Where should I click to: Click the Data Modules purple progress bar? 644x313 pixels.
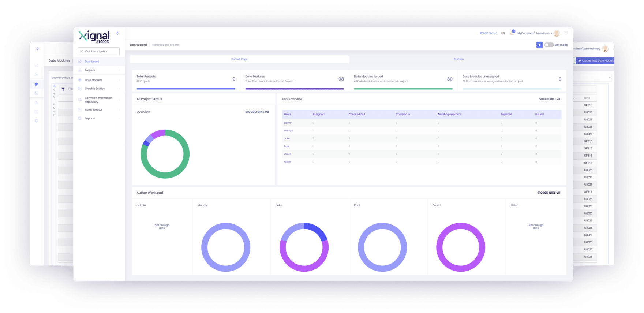[295, 89]
